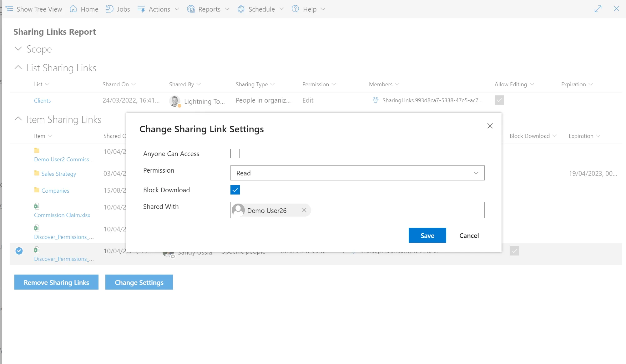Click the Show Tree View icon
This screenshot has height=364, width=626.
click(9, 9)
